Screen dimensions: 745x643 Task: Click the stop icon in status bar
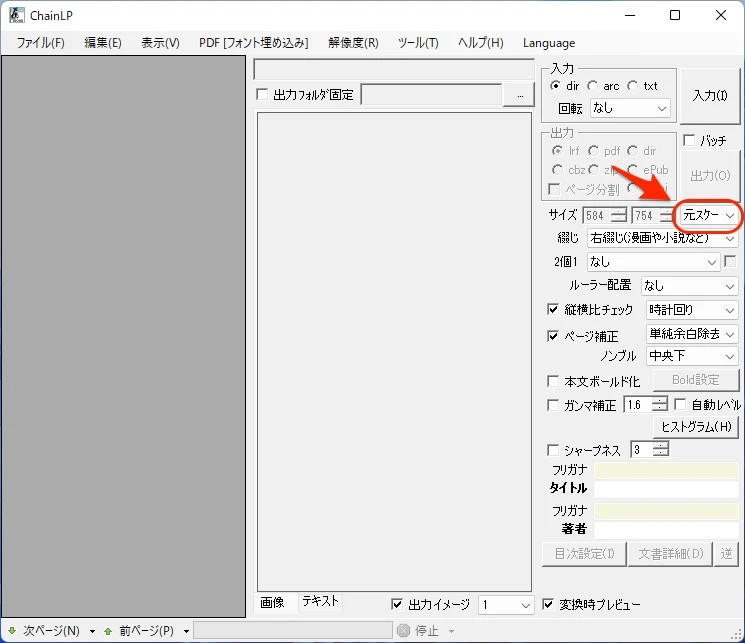403,631
